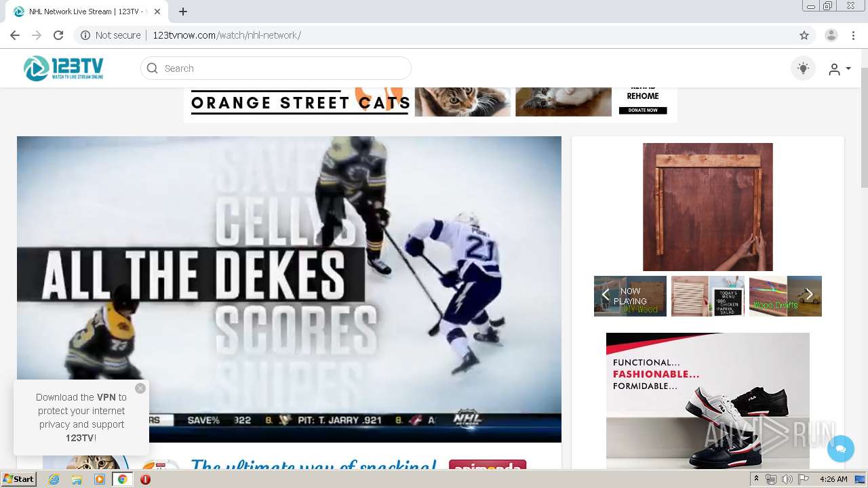Follow the VPN link in popup

tap(106, 397)
